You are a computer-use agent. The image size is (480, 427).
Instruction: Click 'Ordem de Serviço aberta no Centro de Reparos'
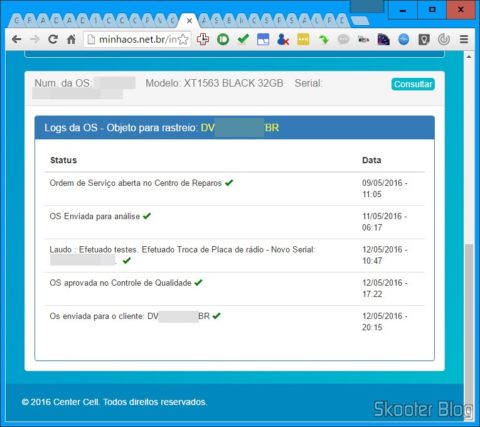coord(136,183)
